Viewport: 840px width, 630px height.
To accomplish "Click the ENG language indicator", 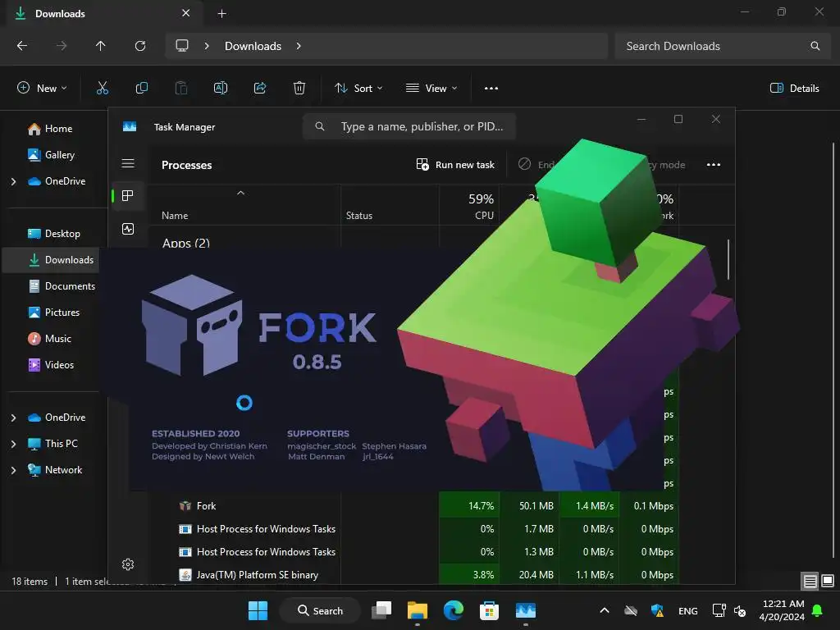I will (x=688, y=610).
